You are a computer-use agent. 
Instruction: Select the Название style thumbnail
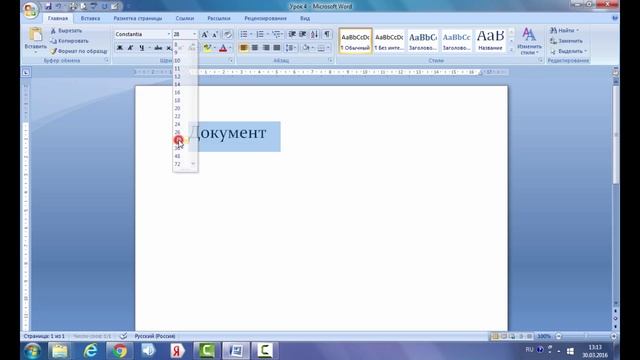coord(490,41)
